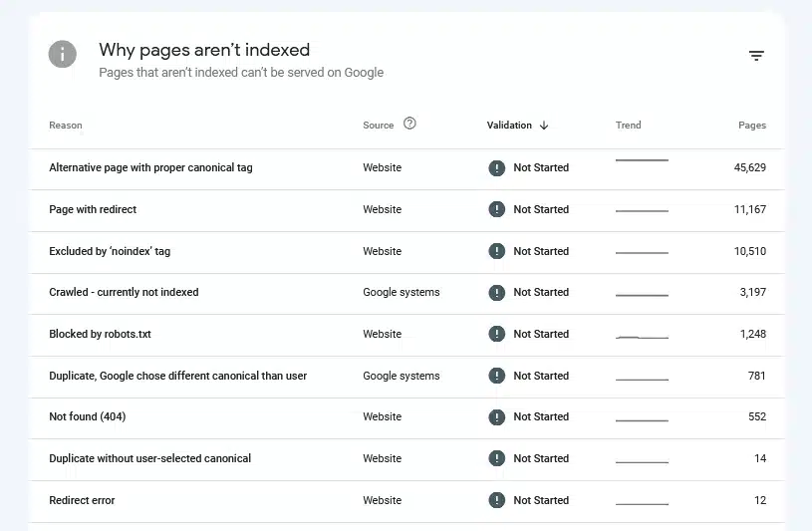Sort by the Validation column header
Screen dimensions: 812x531
tap(509, 126)
